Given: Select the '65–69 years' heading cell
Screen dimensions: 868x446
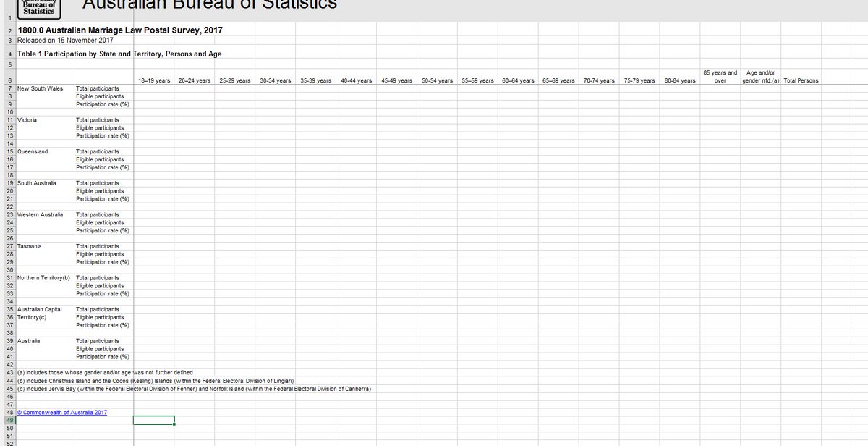Looking at the screenshot, I should [559, 80].
